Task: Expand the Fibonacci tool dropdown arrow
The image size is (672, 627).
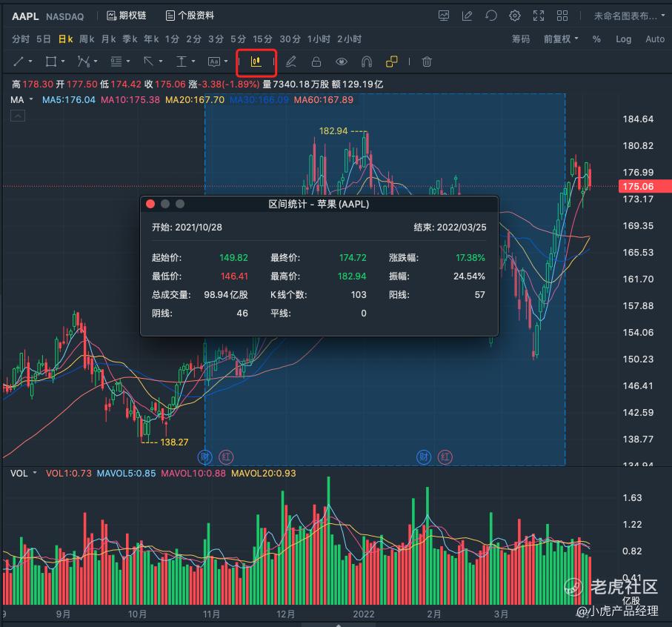Action: [128, 62]
